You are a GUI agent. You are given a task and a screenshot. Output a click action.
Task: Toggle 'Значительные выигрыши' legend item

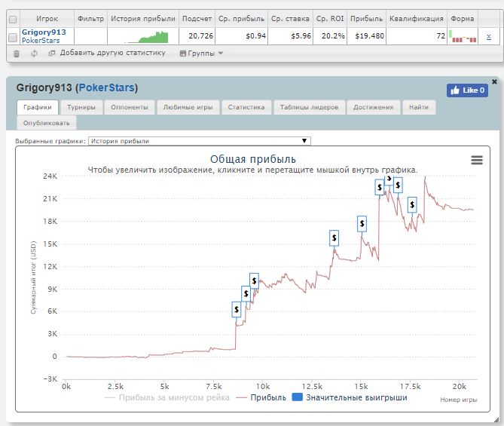pyautogui.click(x=350, y=397)
